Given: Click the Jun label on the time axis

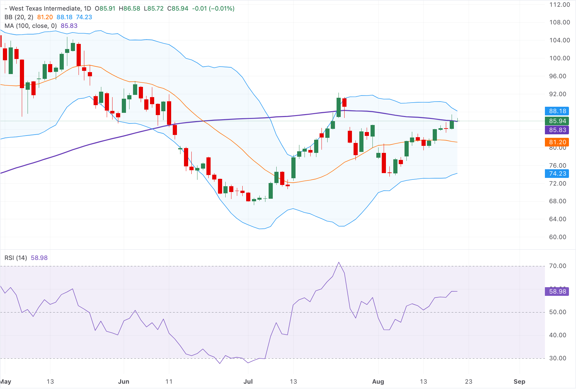Looking at the screenshot, I should pyautogui.click(x=124, y=382).
